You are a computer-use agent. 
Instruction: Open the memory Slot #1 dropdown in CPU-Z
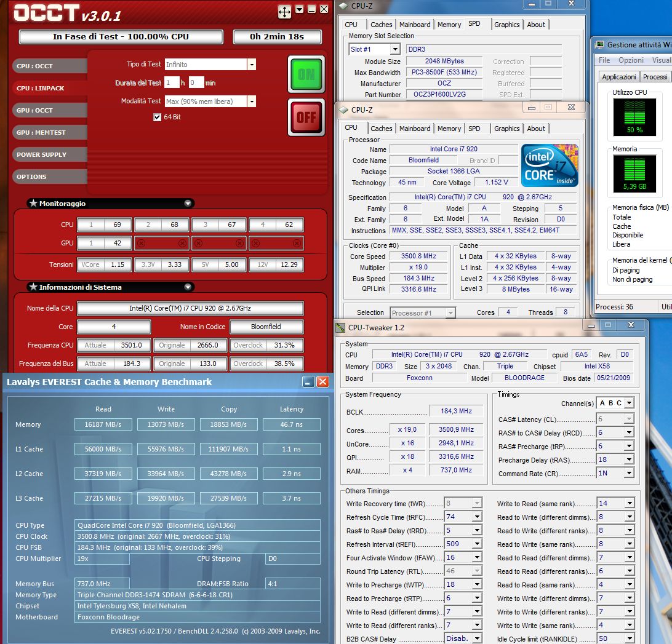coord(396,49)
